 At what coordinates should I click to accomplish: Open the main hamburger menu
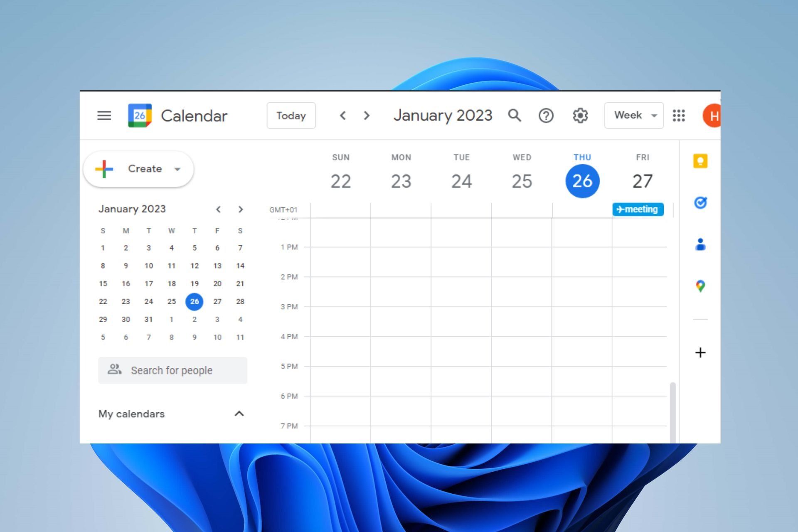103,115
